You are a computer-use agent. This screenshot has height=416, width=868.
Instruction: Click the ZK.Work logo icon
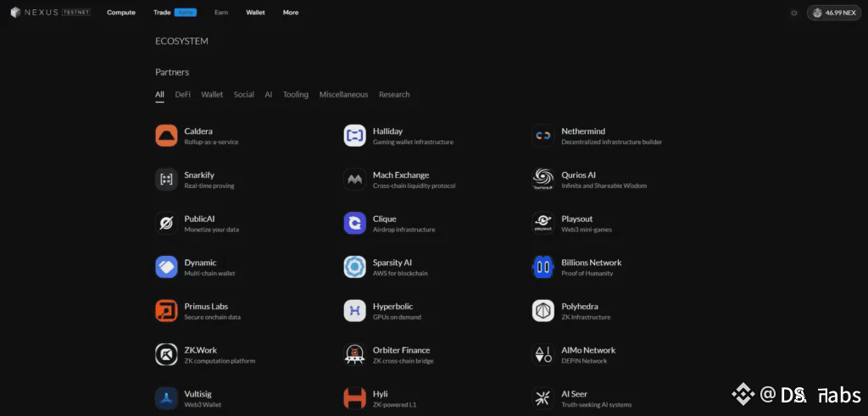(x=166, y=355)
